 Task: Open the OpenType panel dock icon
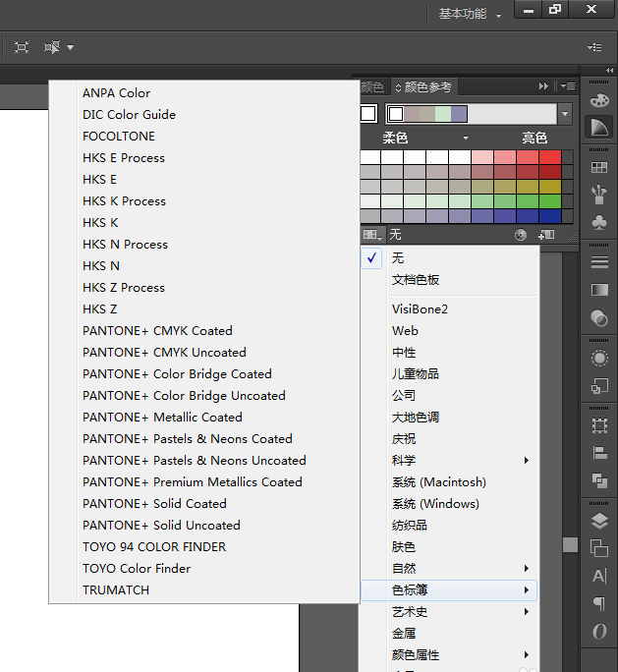tap(599, 631)
